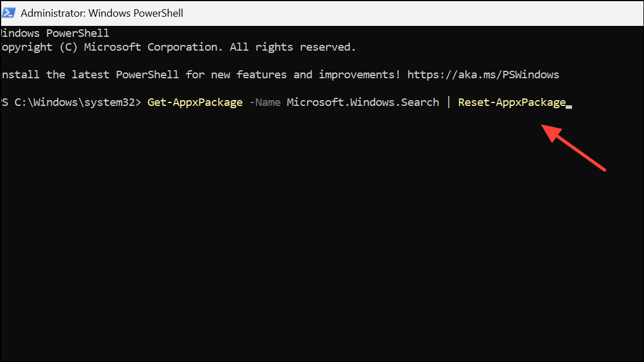This screenshot has height=362, width=644.
Task: Select the Get-AppxPackage command text
Action: 195,102
